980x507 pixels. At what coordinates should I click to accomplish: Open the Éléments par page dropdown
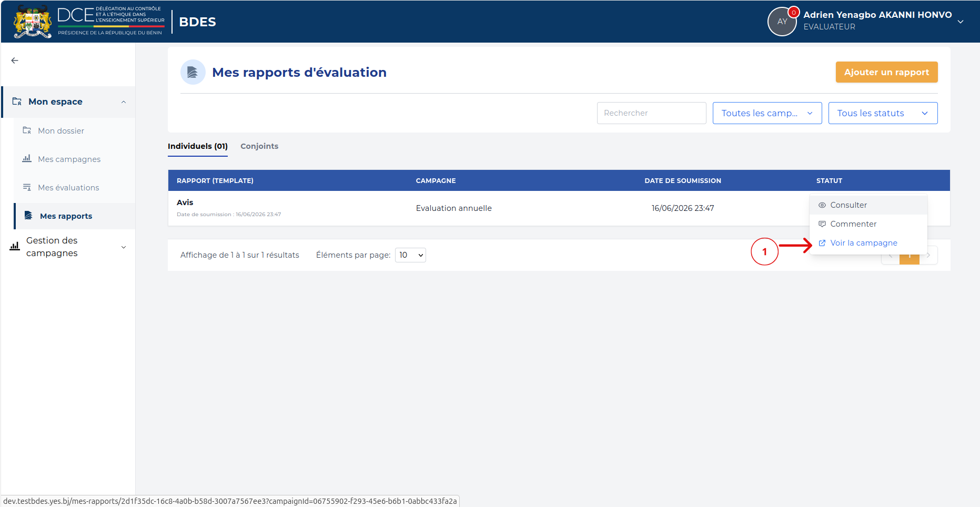point(410,255)
